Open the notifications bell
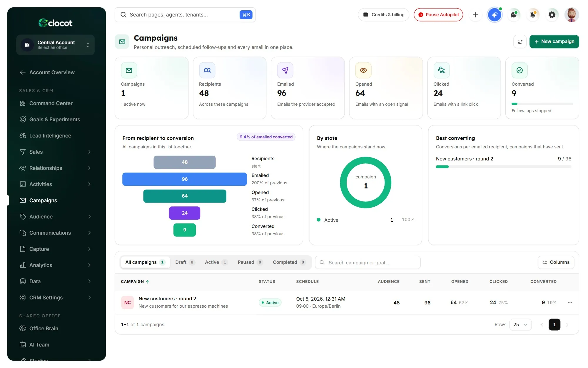Image resolution: width=588 pixels, height=368 pixels. [x=533, y=15]
